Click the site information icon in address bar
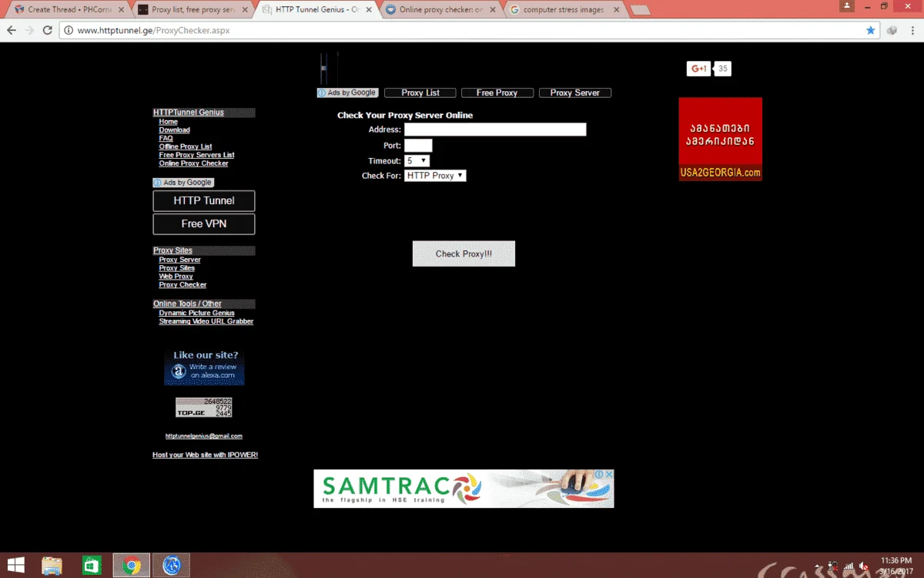This screenshot has height=578, width=924. click(x=68, y=30)
